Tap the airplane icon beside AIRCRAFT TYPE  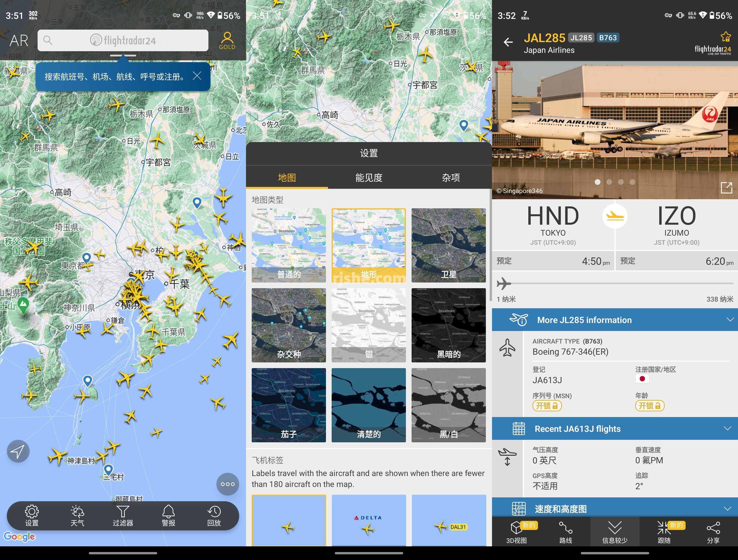507,347
